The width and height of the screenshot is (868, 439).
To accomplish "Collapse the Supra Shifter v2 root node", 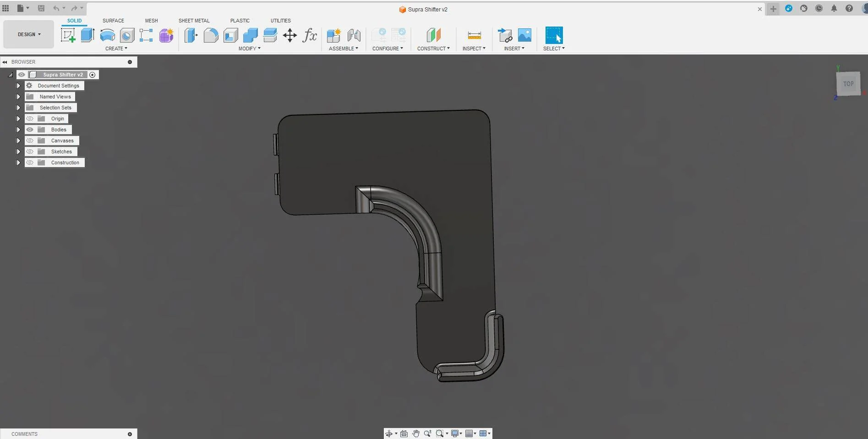I will [x=10, y=75].
